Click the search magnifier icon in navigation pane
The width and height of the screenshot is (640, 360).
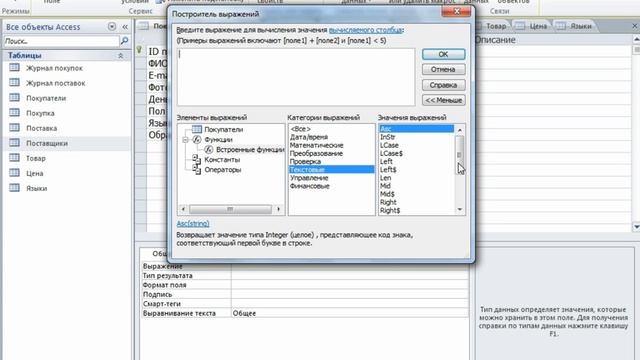click(124, 41)
